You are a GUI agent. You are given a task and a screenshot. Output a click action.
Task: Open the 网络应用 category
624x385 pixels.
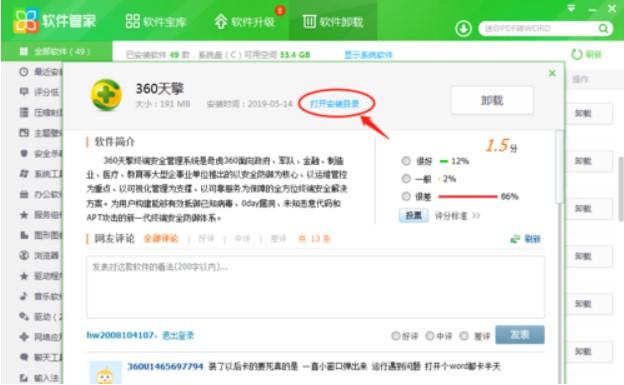pyautogui.click(x=40, y=337)
